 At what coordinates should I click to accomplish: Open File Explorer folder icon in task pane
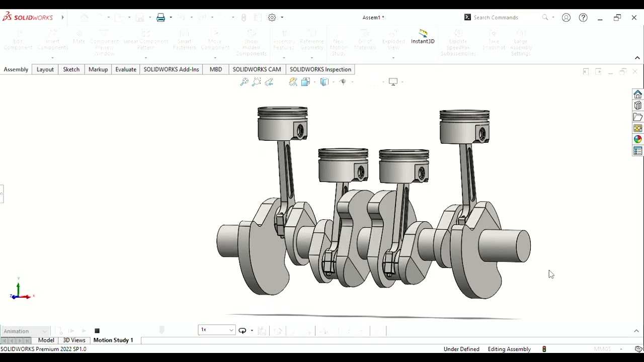click(x=638, y=117)
